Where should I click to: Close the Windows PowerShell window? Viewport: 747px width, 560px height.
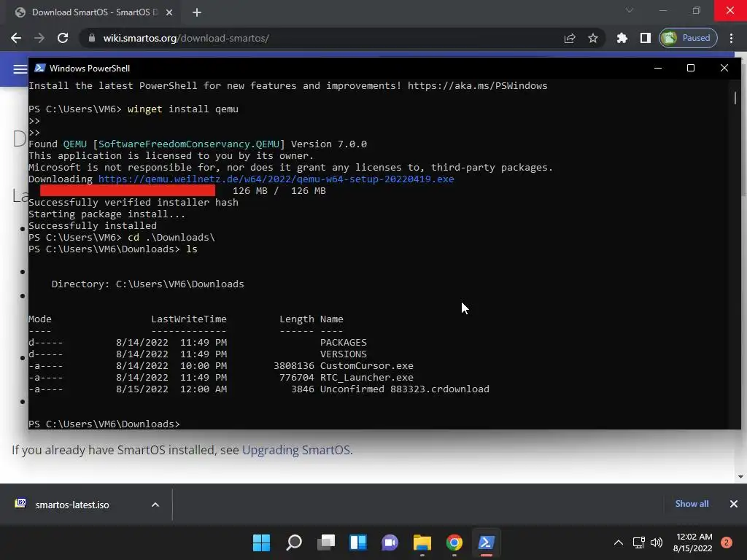[724, 68]
